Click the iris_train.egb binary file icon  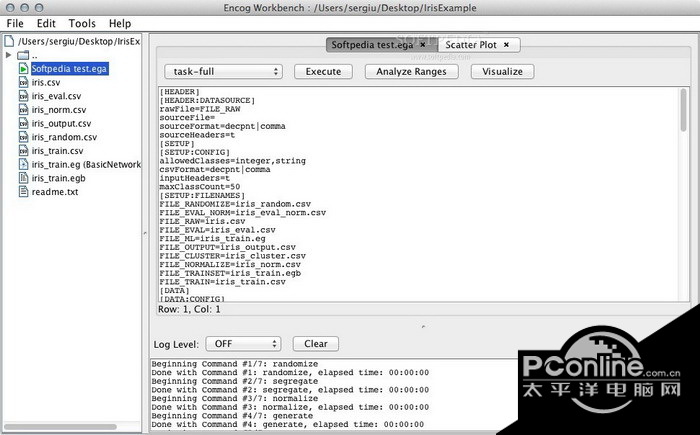(24, 178)
